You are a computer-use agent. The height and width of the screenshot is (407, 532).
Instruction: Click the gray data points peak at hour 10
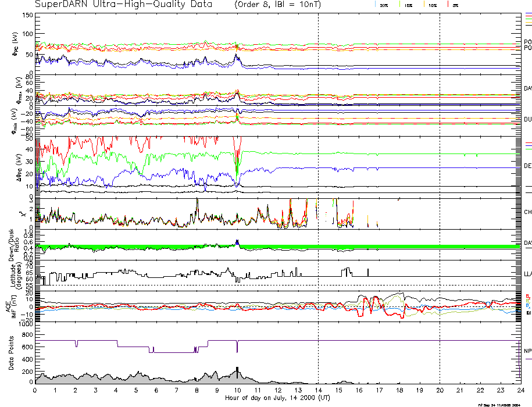click(x=237, y=372)
